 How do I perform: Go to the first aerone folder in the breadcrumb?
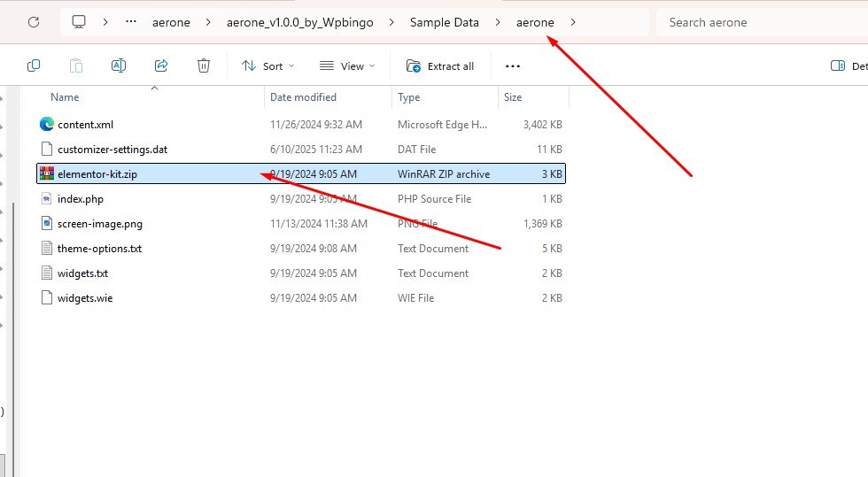pyautogui.click(x=171, y=23)
